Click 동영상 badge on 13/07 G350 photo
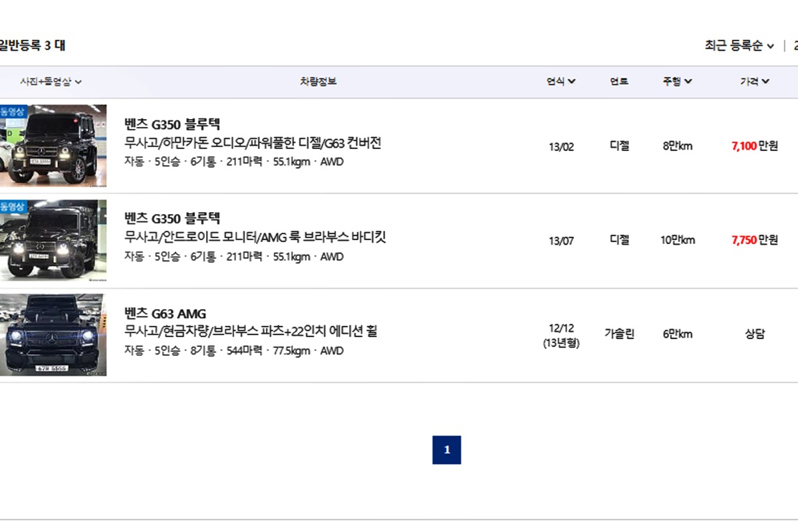Screen dimensions: 798x532 click(x=13, y=206)
